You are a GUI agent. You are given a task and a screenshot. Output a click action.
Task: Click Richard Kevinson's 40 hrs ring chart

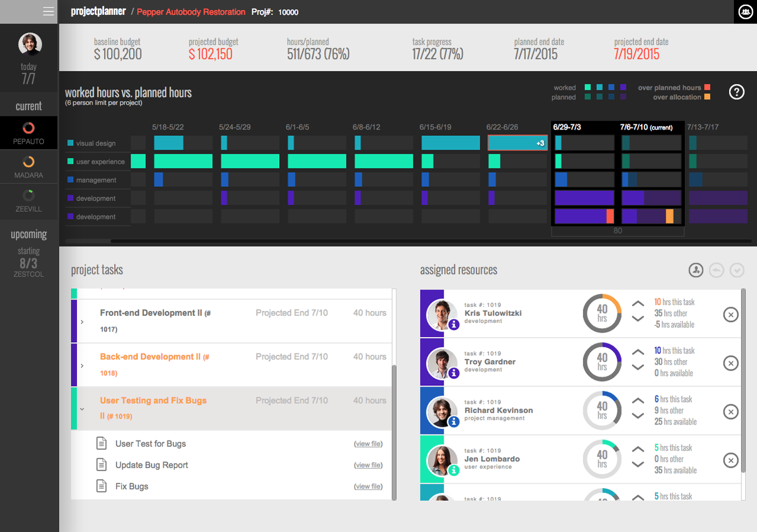pyautogui.click(x=602, y=411)
